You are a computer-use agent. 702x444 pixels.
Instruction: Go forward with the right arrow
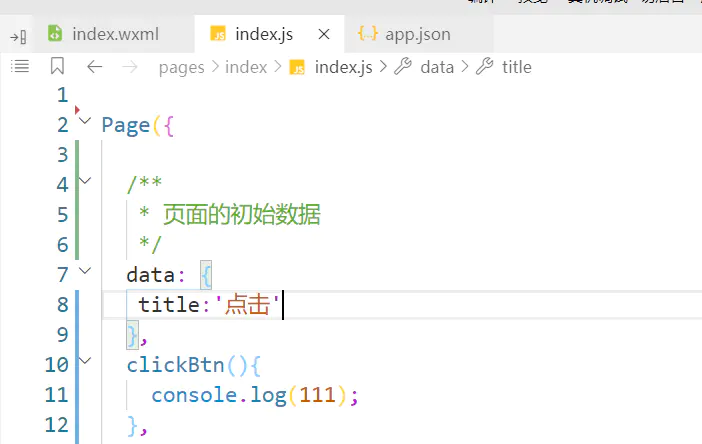(x=130, y=67)
